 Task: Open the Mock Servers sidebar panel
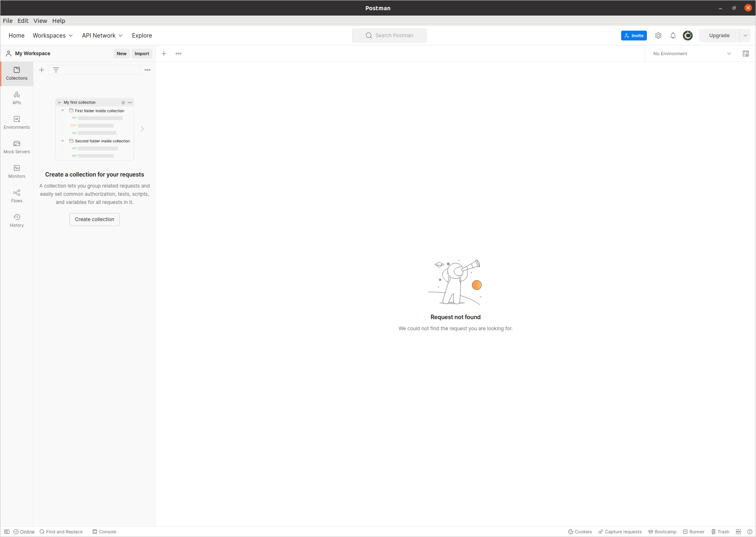pos(16,147)
